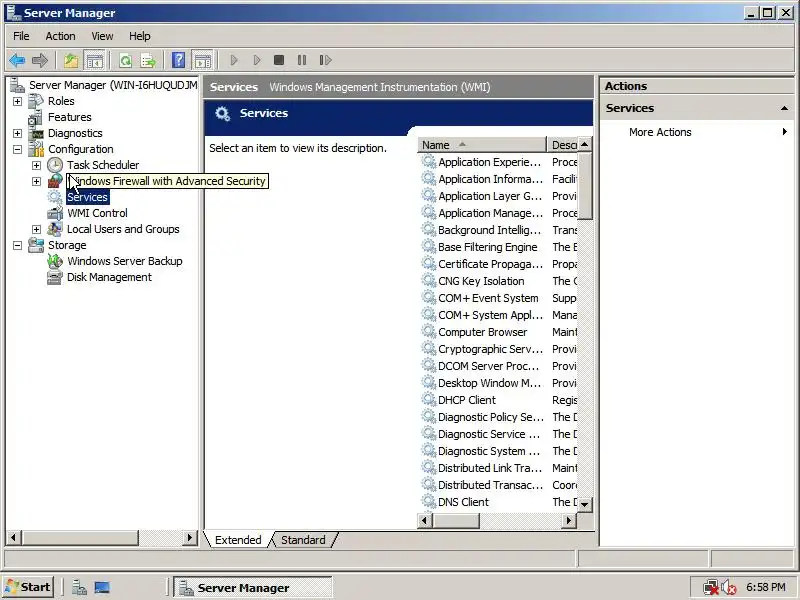Select the Computer Browser service
The image size is (800, 600).
pos(482,332)
